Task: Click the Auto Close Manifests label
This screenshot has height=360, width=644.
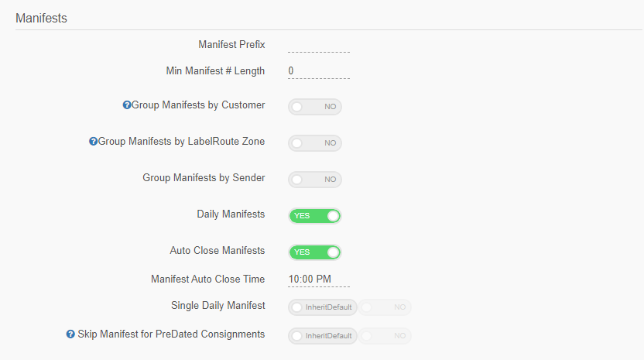Action: [218, 251]
